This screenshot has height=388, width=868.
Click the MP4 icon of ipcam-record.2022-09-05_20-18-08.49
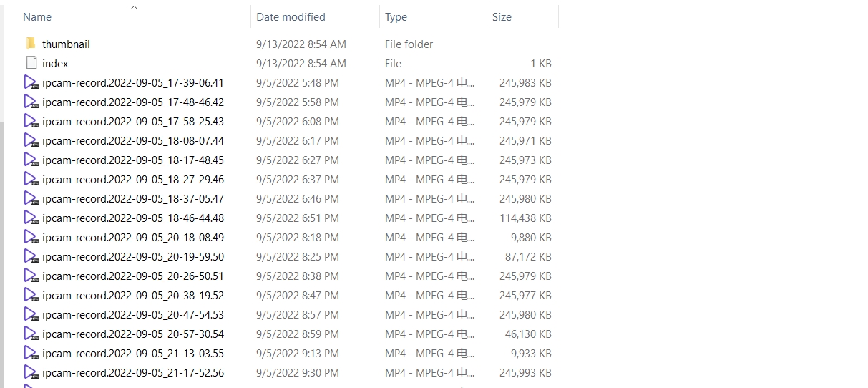pyautogui.click(x=30, y=237)
